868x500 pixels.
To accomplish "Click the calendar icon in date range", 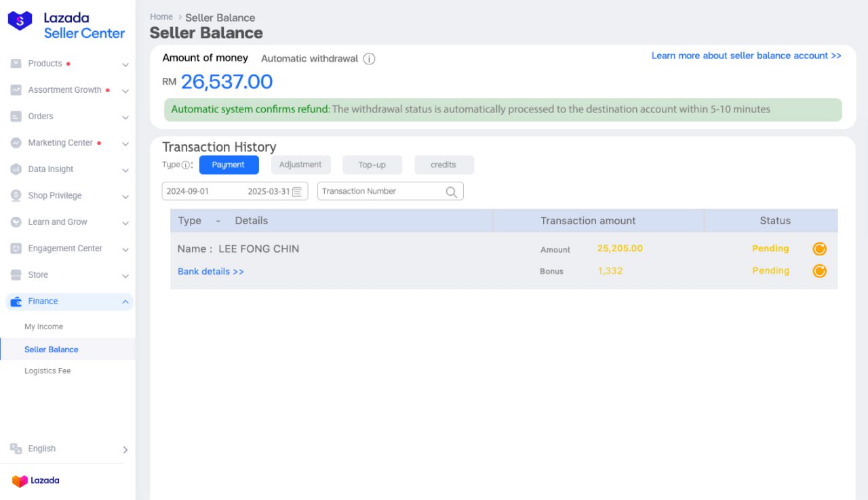I will pyautogui.click(x=297, y=192).
